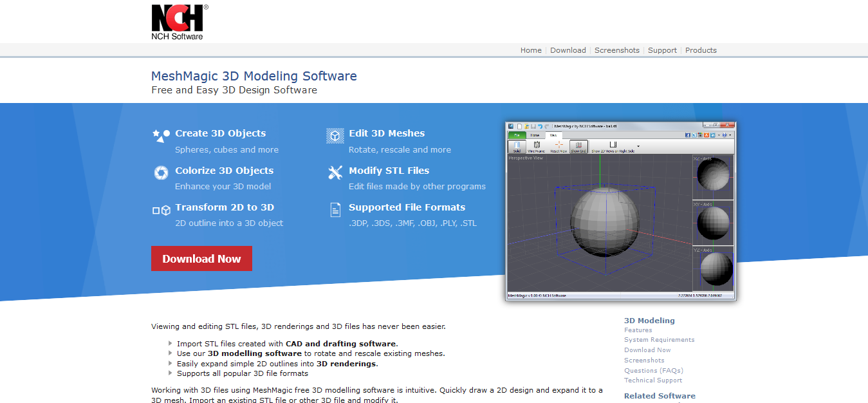Open the Download navigation link
Screen dimensions: 868x403
point(568,50)
